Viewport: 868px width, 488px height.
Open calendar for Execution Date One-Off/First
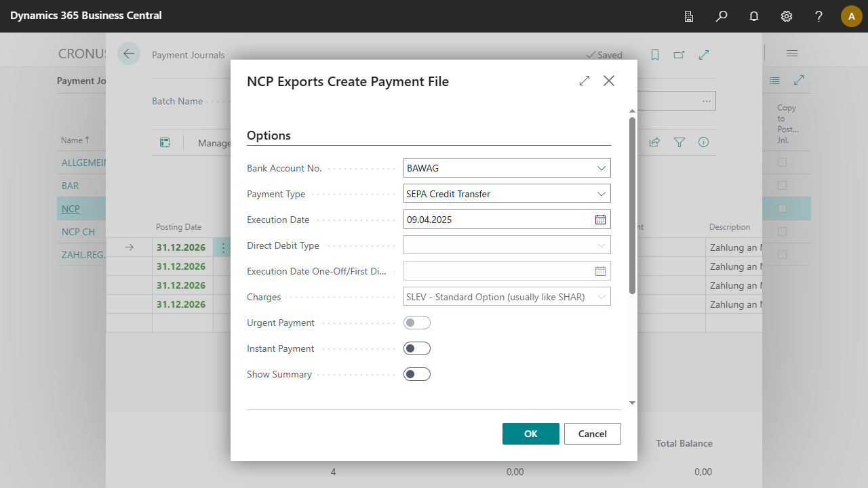[x=600, y=271]
